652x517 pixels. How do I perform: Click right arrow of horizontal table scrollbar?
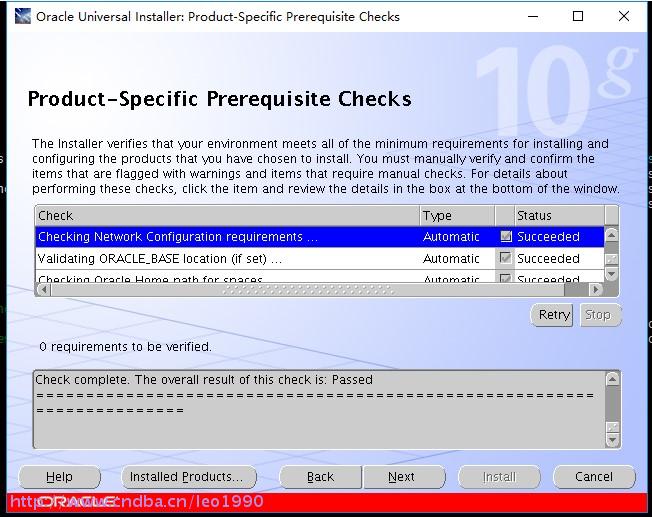pyautogui.click(x=596, y=289)
